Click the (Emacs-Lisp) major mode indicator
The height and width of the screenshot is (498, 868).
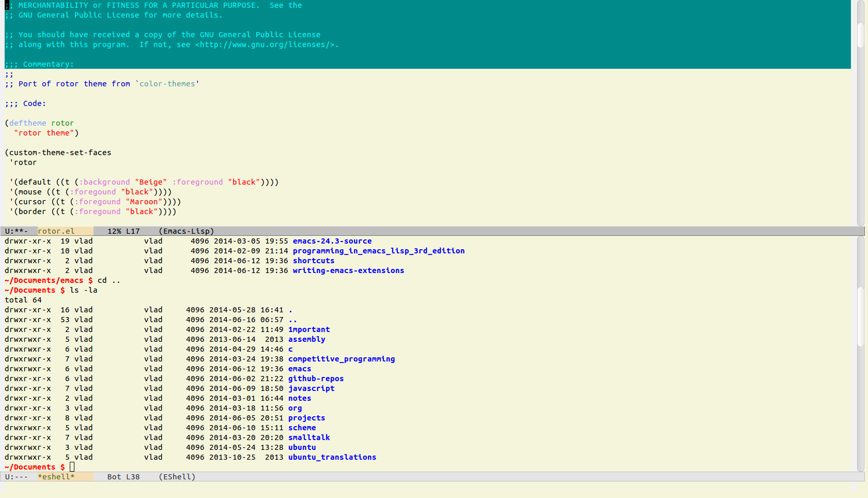pos(186,231)
